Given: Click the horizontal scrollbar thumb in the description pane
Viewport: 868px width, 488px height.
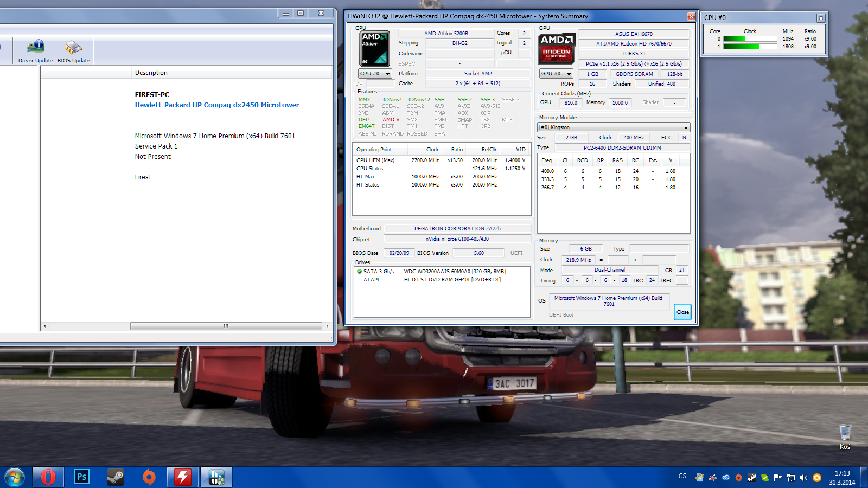Looking at the screenshot, I should click(x=226, y=326).
